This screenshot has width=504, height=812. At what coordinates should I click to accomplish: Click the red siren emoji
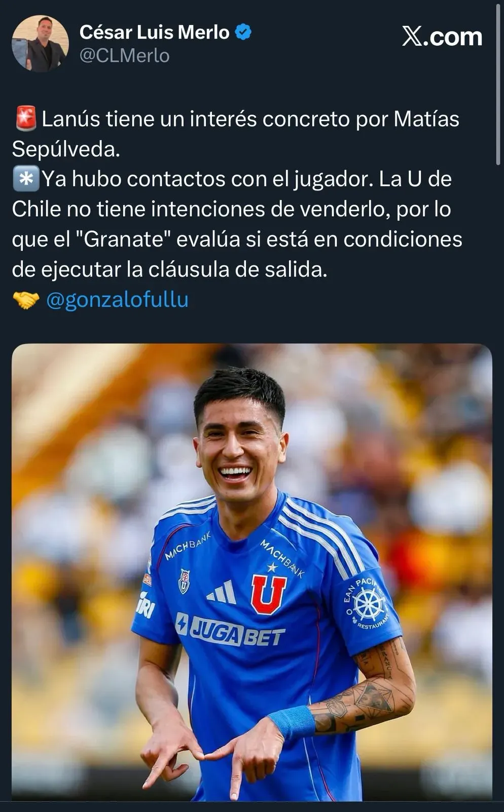point(25,119)
